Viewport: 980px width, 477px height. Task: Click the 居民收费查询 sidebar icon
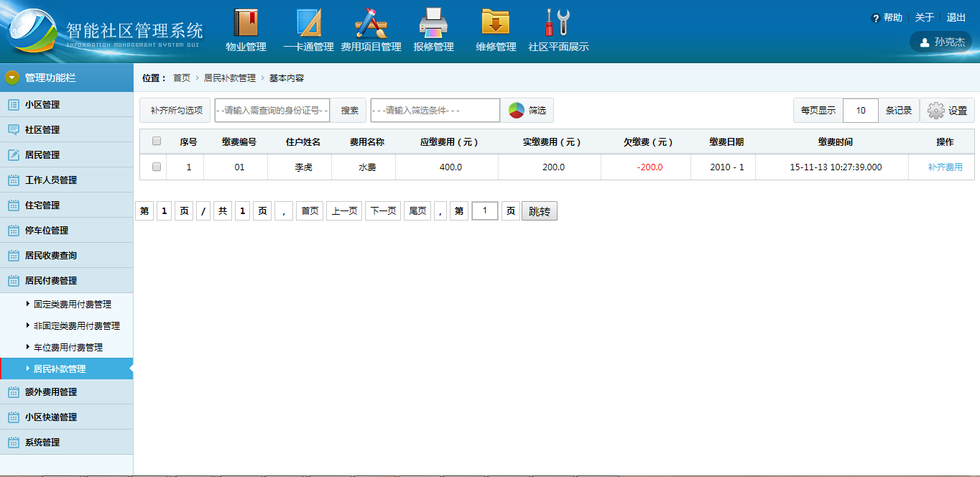(x=13, y=256)
